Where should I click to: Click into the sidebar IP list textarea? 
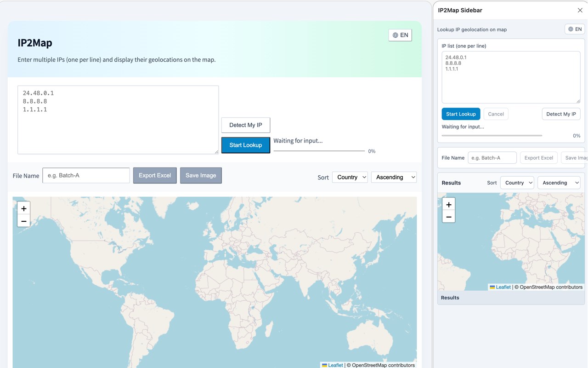tap(511, 77)
